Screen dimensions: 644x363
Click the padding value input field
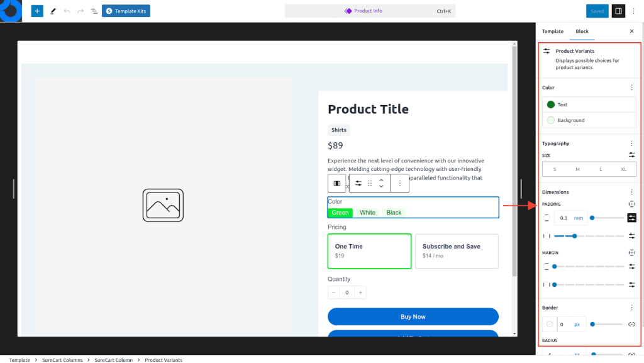(563, 218)
